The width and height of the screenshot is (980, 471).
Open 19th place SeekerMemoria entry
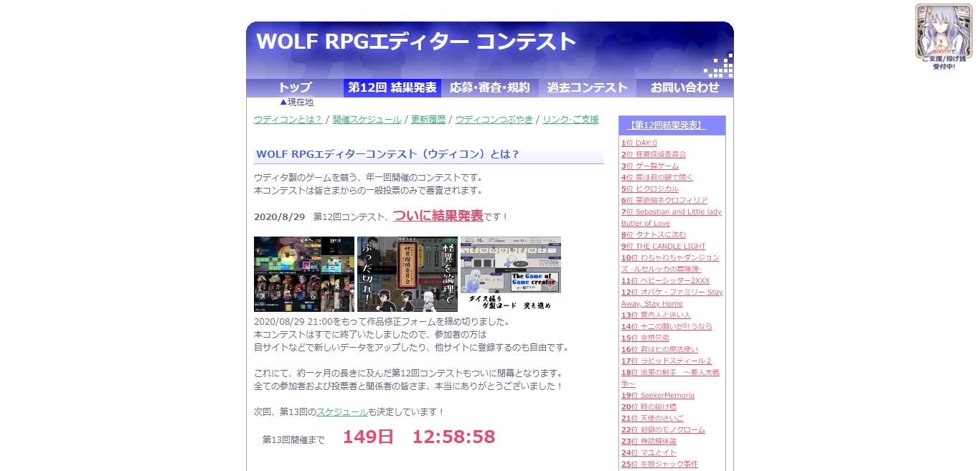point(657,396)
